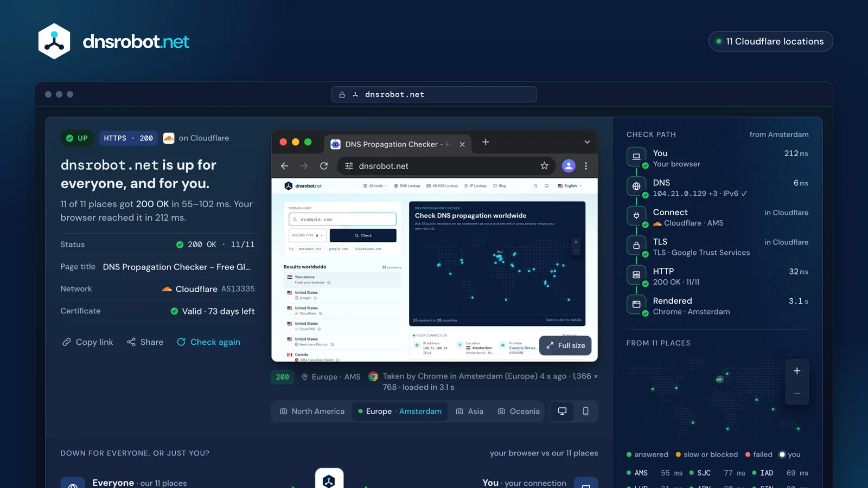This screenshot has height=488, width=868.
Task: Open the Record Type dropdown in preview page
Action: 308,235
